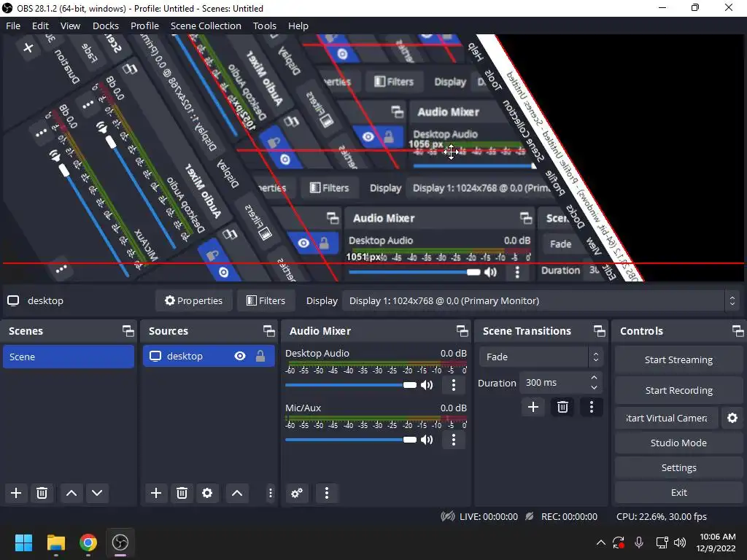This screenshot has width=747, height=560.
Task: Click Desktop Audio volume slider
Action: [x=351, y=385]
